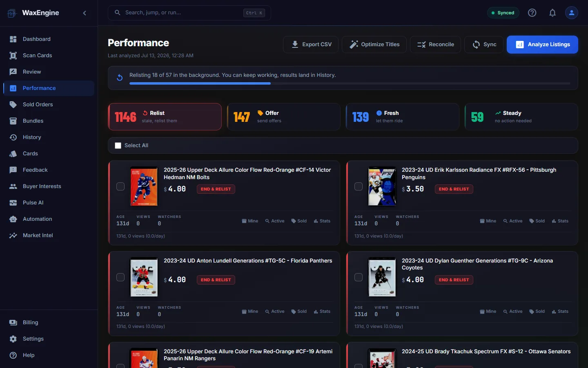Click Mine on Dylan Guenther listing

[488, 312]
